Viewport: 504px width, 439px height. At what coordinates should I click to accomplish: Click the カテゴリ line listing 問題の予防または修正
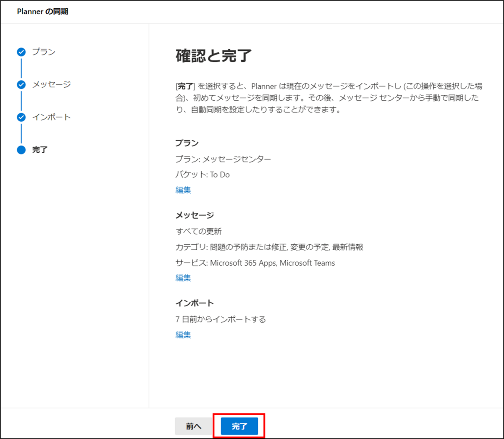tap(269, 247)
